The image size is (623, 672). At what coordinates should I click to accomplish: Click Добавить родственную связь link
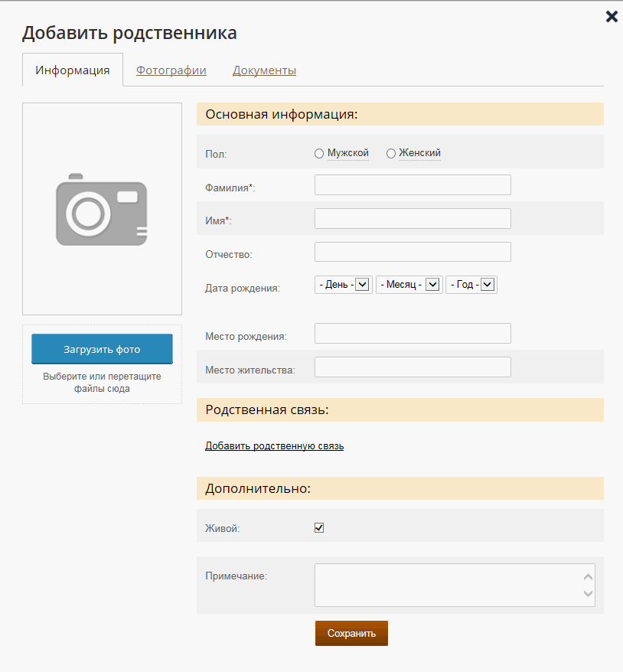(274, 446)
